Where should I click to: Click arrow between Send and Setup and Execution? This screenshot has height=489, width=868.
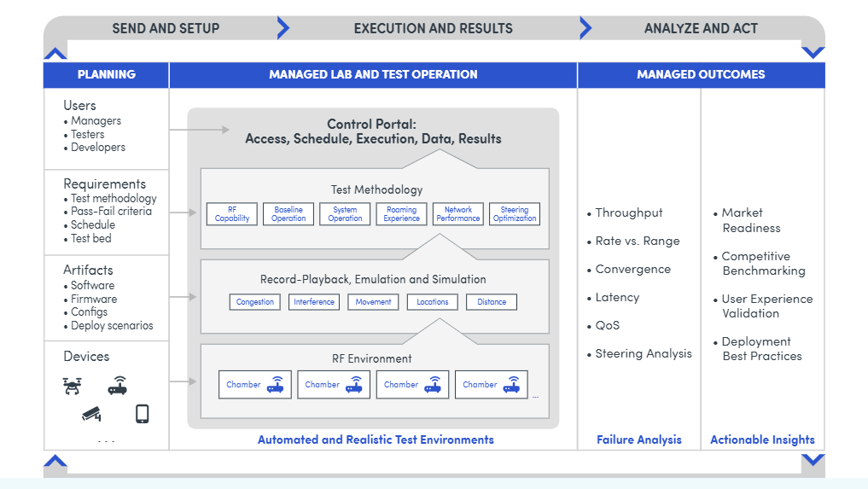(283, 28)
